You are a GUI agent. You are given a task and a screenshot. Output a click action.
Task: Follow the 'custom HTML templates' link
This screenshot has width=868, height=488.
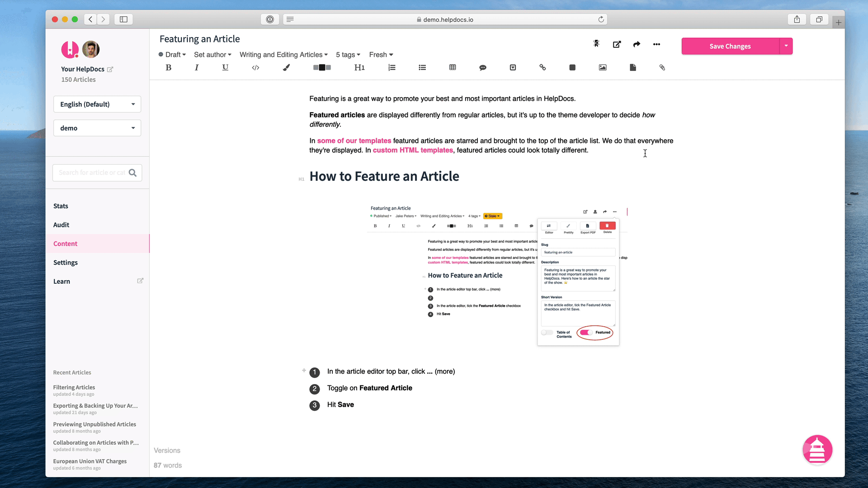click(413, 150)
